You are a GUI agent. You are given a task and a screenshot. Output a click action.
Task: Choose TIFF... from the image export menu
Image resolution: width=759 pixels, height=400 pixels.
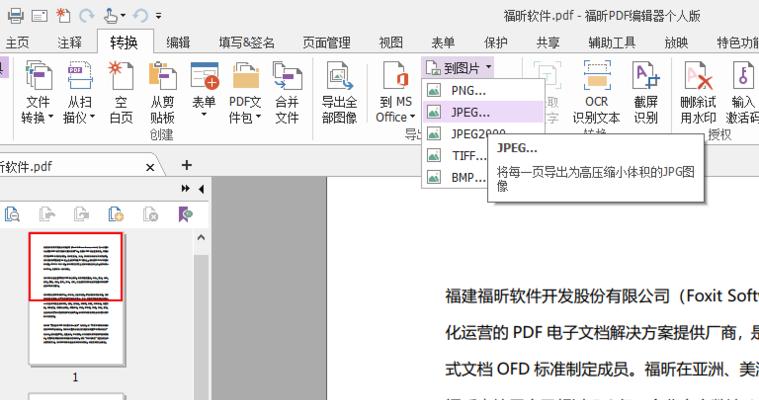coord(455,155)
